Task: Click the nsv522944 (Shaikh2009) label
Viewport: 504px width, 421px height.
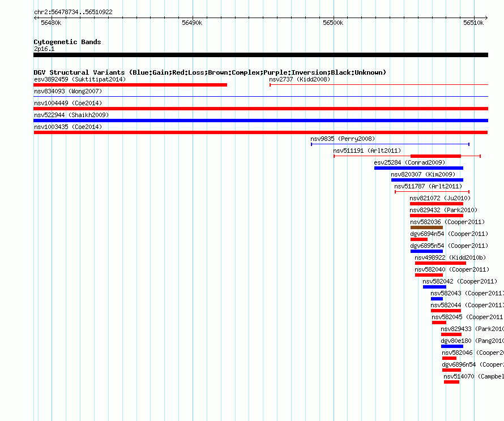Action: point(71,115)
